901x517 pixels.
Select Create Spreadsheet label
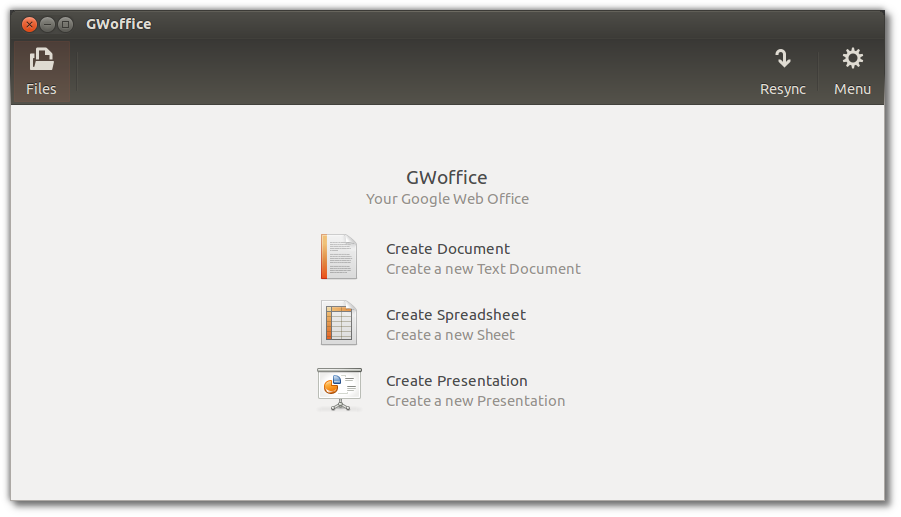[x=456, y=315]
